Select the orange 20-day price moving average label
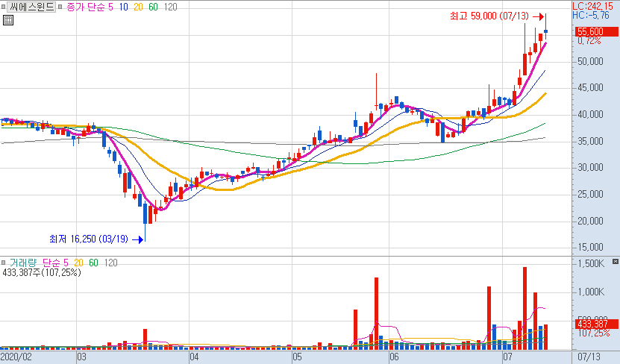Screen dimensions: 620x364 (x=138, y=7)
